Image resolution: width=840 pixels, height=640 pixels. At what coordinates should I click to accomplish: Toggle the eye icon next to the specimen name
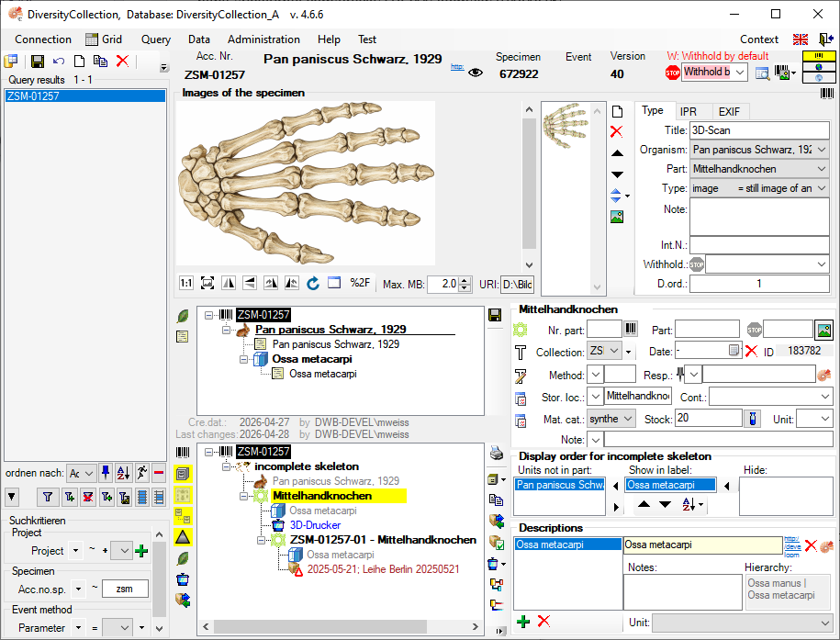(476, 73)
